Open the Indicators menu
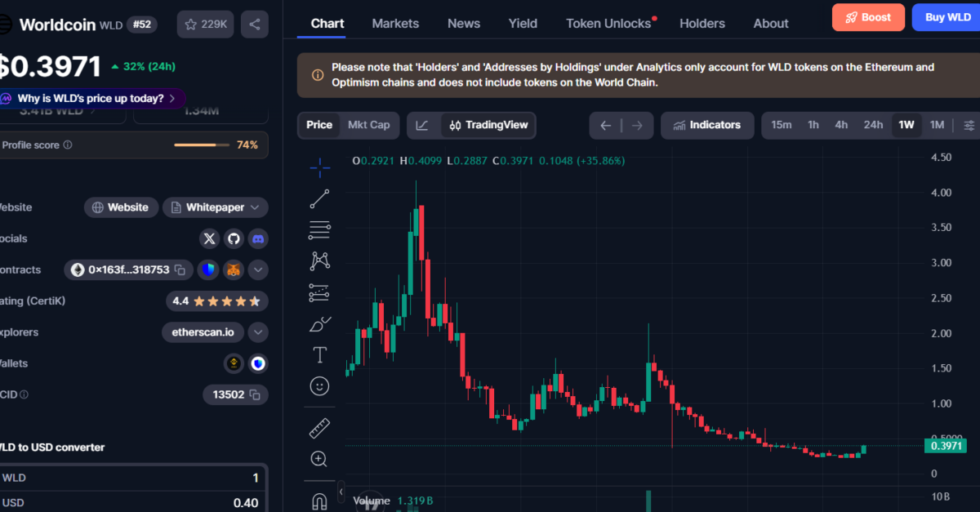This screenshot has height=512, width=980. (x=706, y=125)
